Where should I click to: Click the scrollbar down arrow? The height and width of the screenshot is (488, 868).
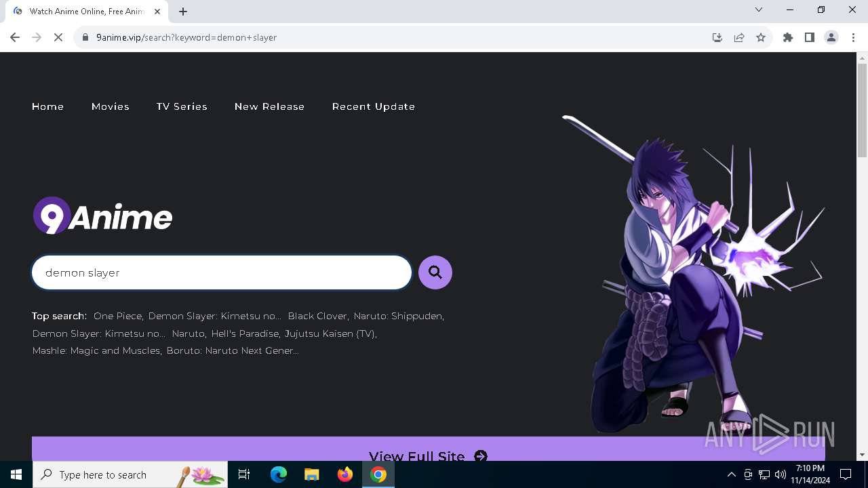862,455
